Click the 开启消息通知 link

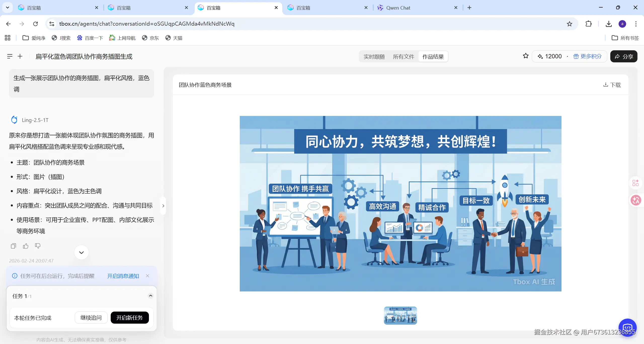click(123, 276)
